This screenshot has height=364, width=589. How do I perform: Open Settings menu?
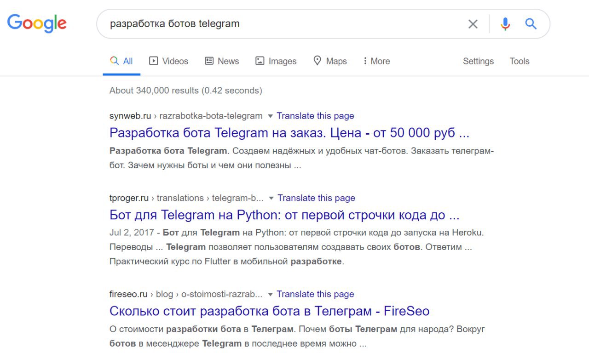[478, 61]
